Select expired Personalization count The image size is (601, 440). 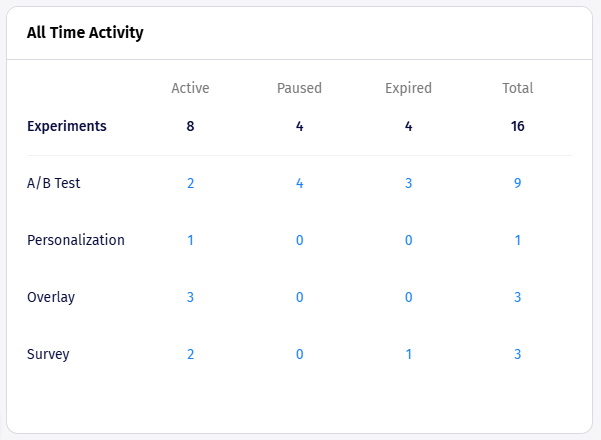point(408,240)
